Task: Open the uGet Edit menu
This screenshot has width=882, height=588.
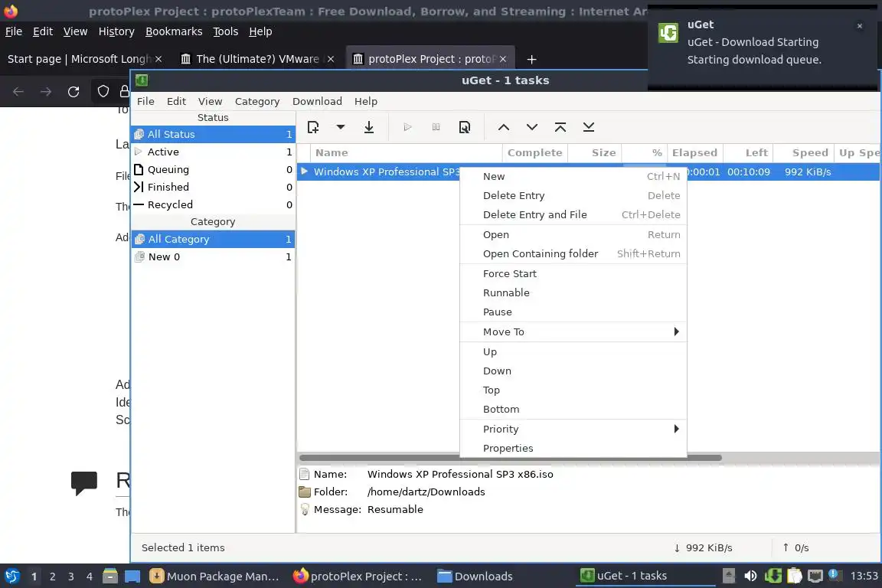Action: [176, 101]
